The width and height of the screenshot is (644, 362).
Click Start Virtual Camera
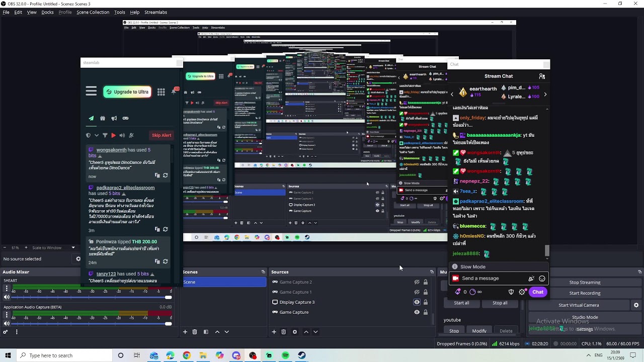(x=579, y=305)
